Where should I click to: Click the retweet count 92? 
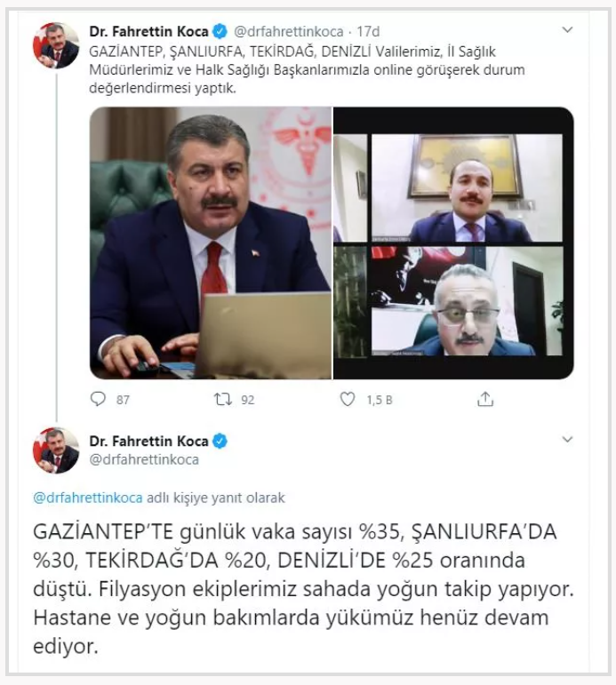(247, 400)
